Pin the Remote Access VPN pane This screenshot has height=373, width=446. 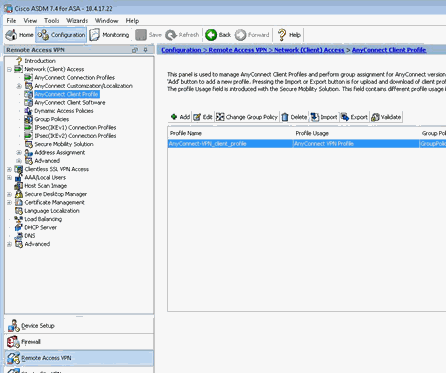pos(146,50)
